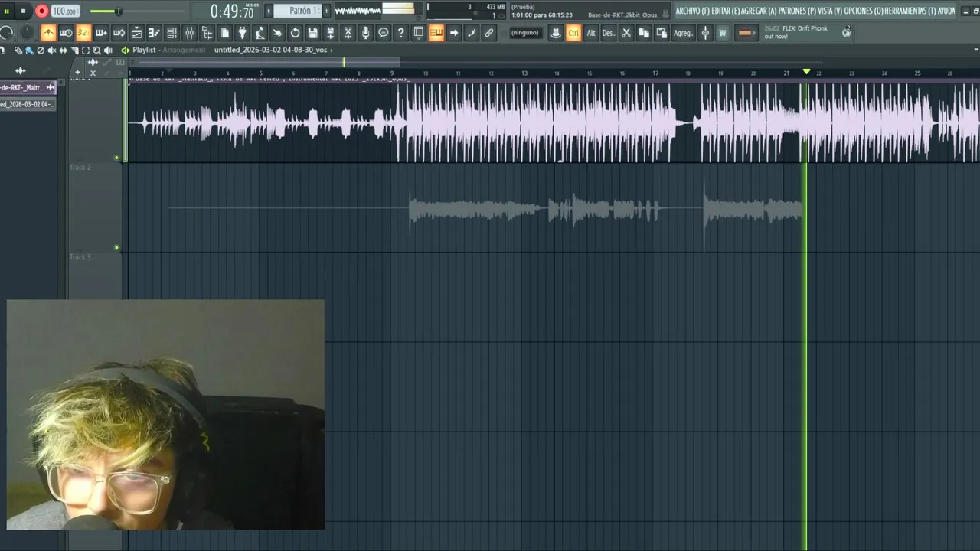Toggle the highlighted Ctrl button
Screen dimensions: 980x551
[x=573, y=33]
